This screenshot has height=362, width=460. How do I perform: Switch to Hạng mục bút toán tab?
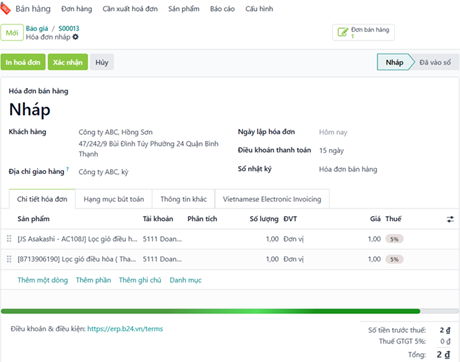(x=114, y=199)
